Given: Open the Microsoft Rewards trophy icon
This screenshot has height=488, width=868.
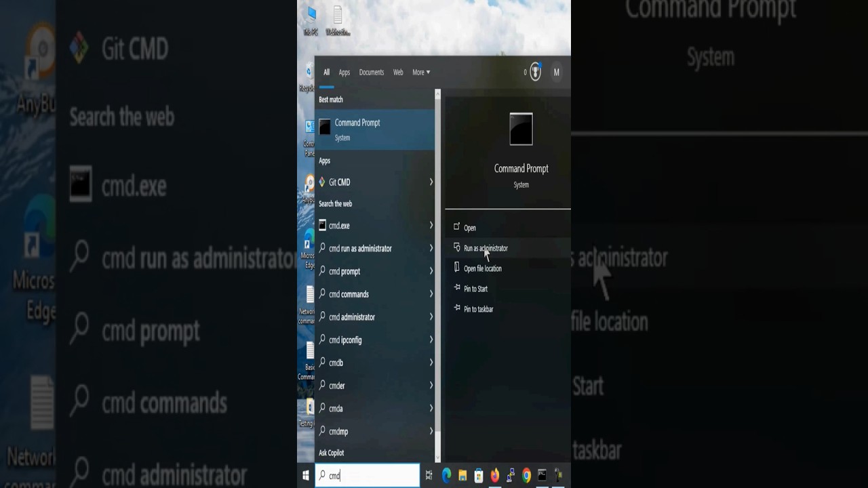Looking at the screenshot, I should 536,72.
